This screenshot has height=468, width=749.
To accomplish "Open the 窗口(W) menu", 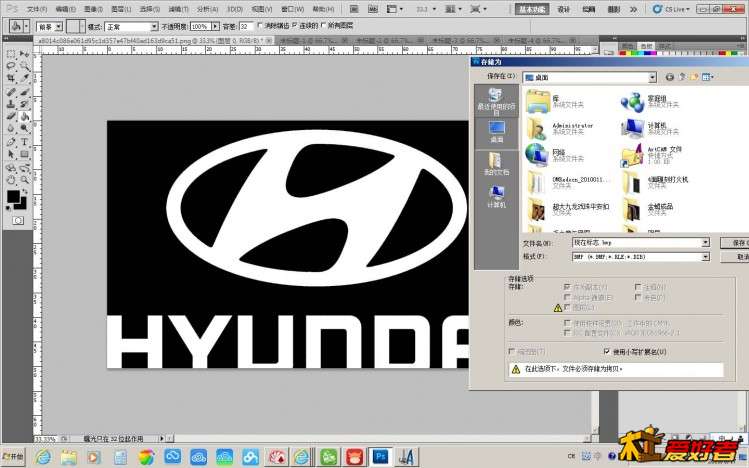I will (x=292, y=9).
